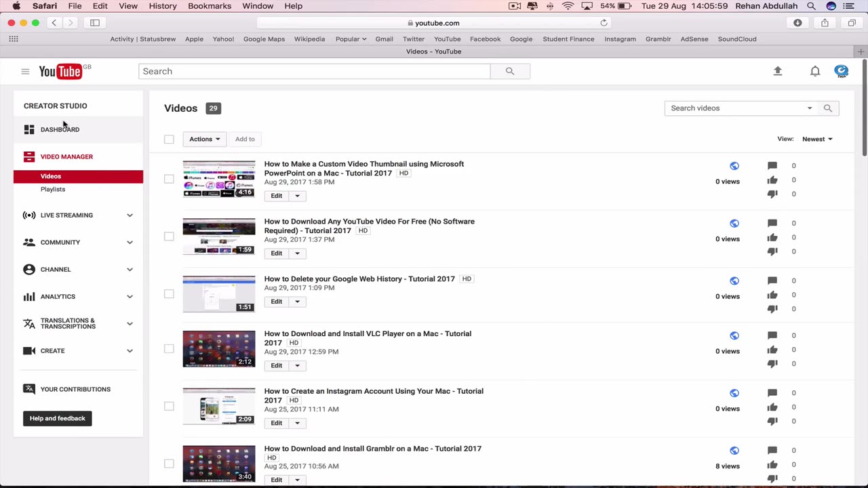Image resolution: width=868 pixels, height=488 pixels.
Task: Toggle the select-all videos checkbox
Action: tap(169, 139)
